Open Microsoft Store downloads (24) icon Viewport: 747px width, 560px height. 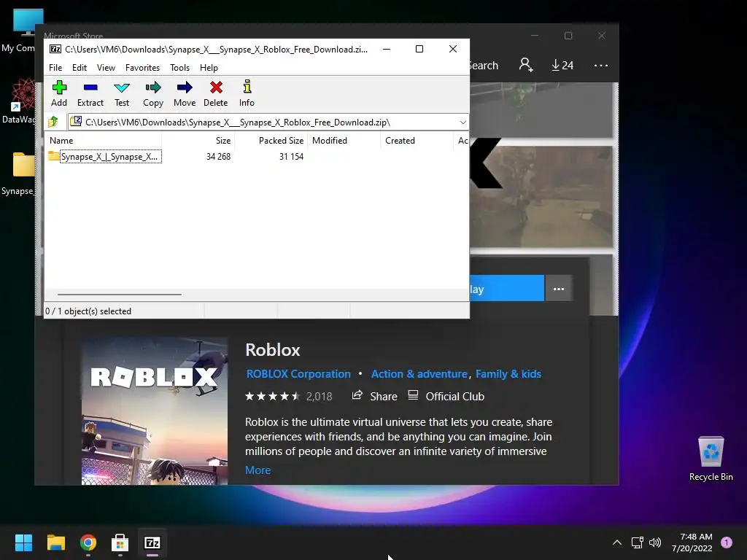562,65
